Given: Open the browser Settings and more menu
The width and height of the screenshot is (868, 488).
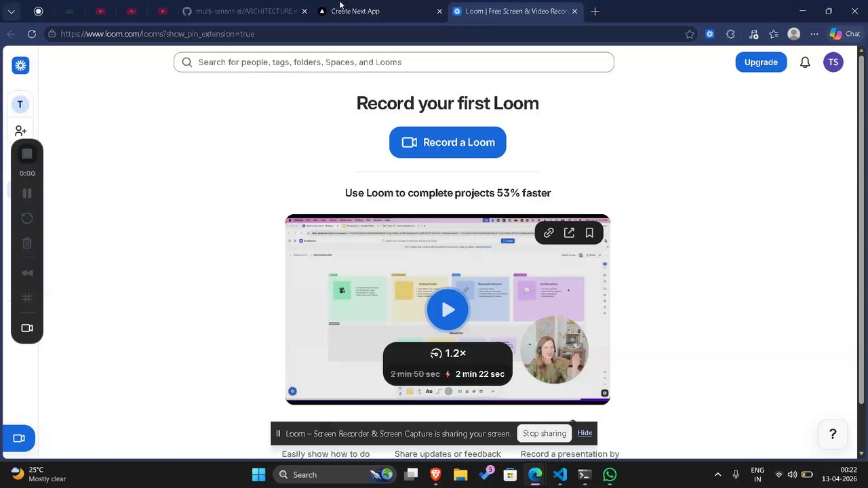Looking at the screenshot, I should click(x=814, y=34).
